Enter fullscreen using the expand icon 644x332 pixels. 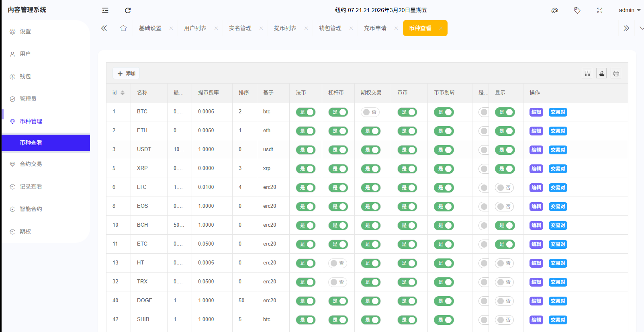(600, 10)
